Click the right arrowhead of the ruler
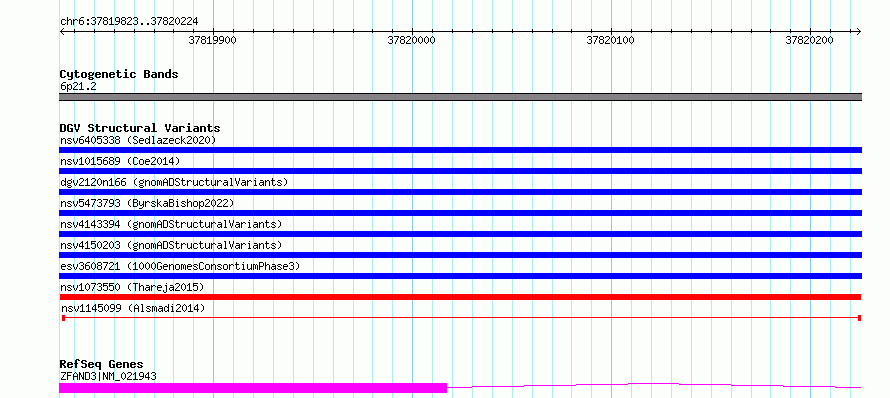This screenshot has width=890, height=398. point(858,32)
